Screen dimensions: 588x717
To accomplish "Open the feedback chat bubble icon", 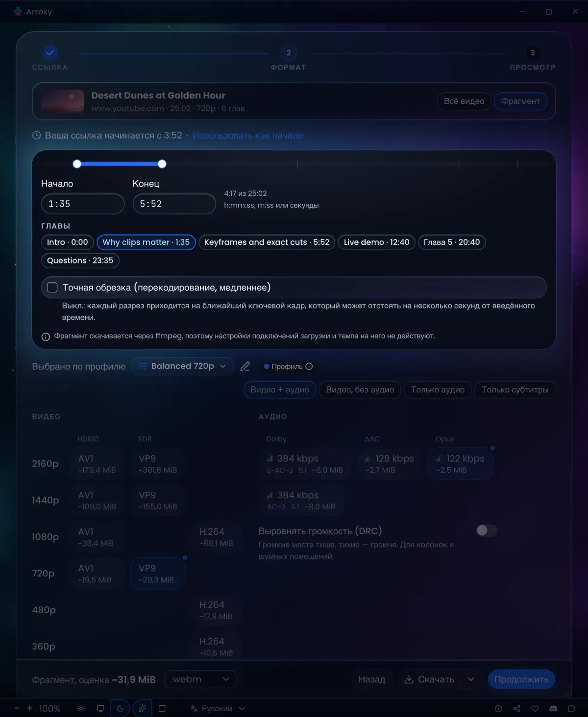I will 571,709.
